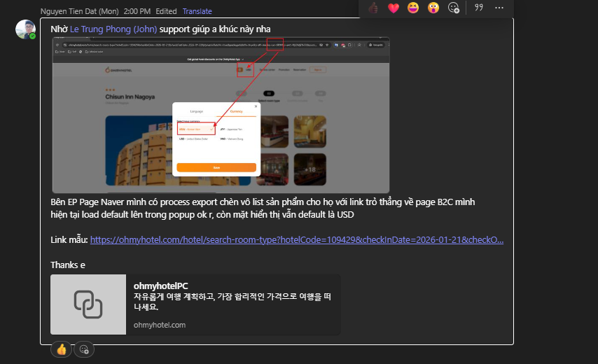
Task: Open the attached Chisun Inn Nagoya screenshot
Action: point(221,115)
